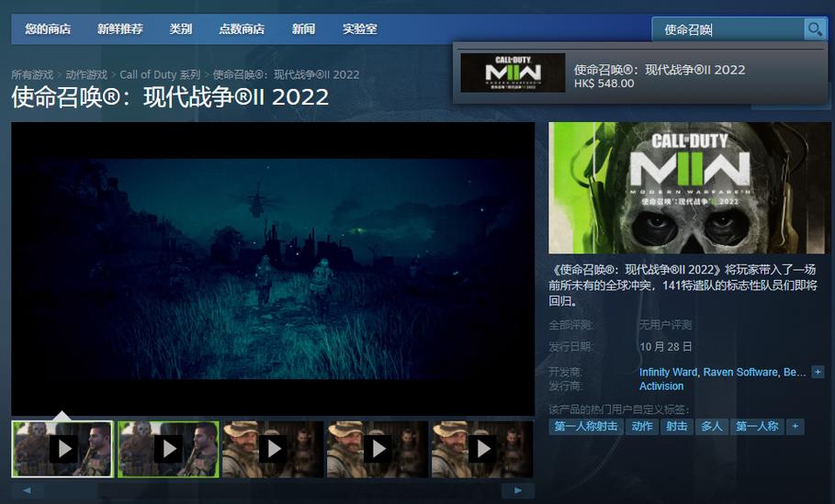835x504 pixels.
Task: Open developer Infinity Ward link
Action: coord(668,372)
